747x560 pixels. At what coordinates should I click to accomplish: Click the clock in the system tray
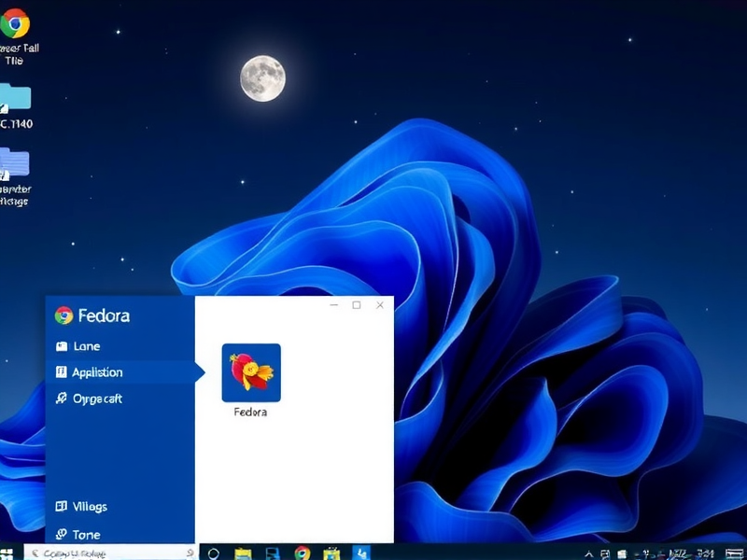pos(691,553)
